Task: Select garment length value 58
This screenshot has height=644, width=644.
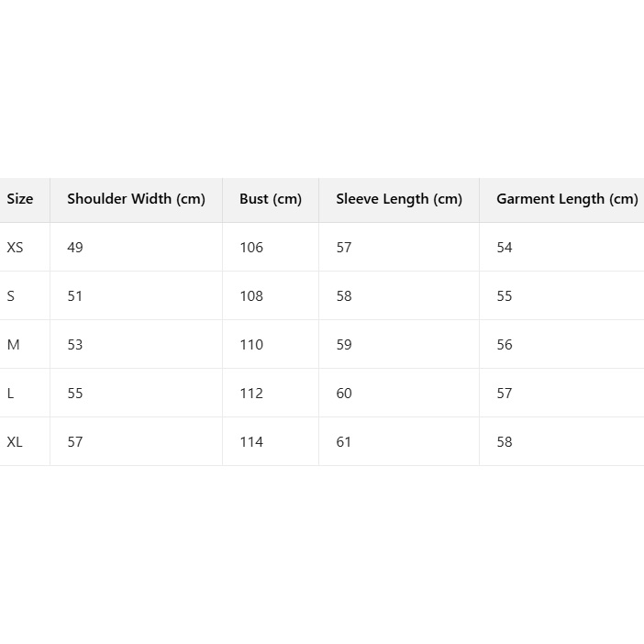Action: coord(505,442)
